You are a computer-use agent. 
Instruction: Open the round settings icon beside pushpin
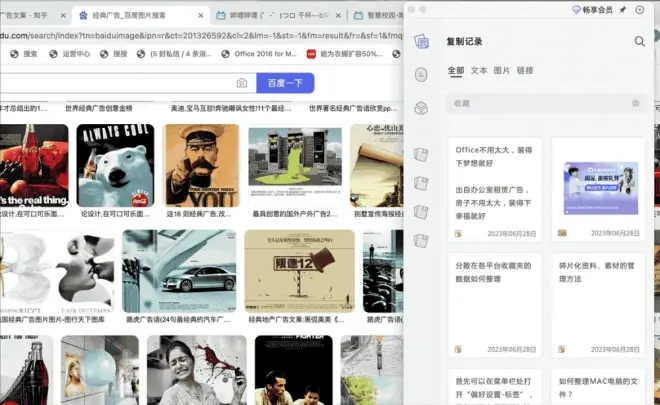[x=639, y=10]
